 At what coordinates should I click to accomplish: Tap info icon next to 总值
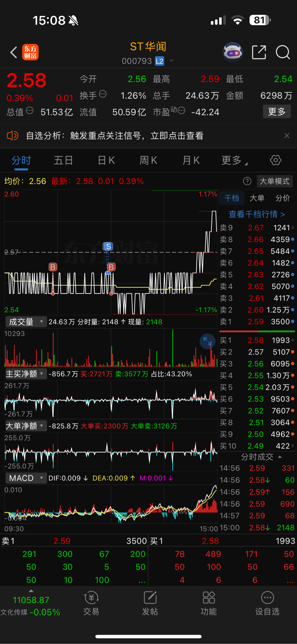[29, 111]
